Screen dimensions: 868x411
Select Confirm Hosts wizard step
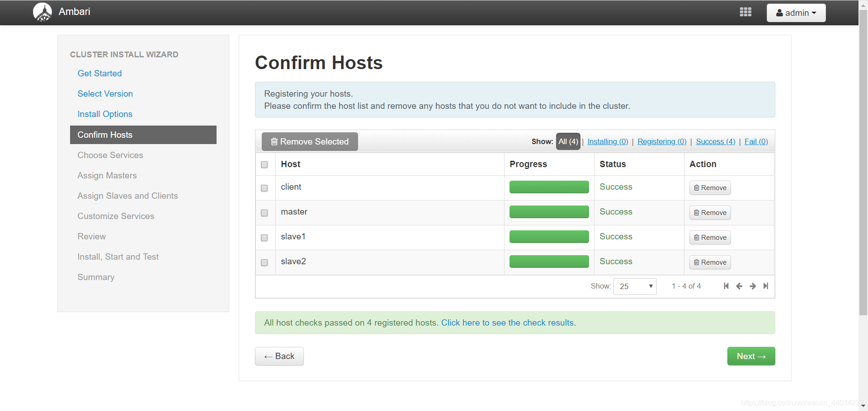coord(143,135)
